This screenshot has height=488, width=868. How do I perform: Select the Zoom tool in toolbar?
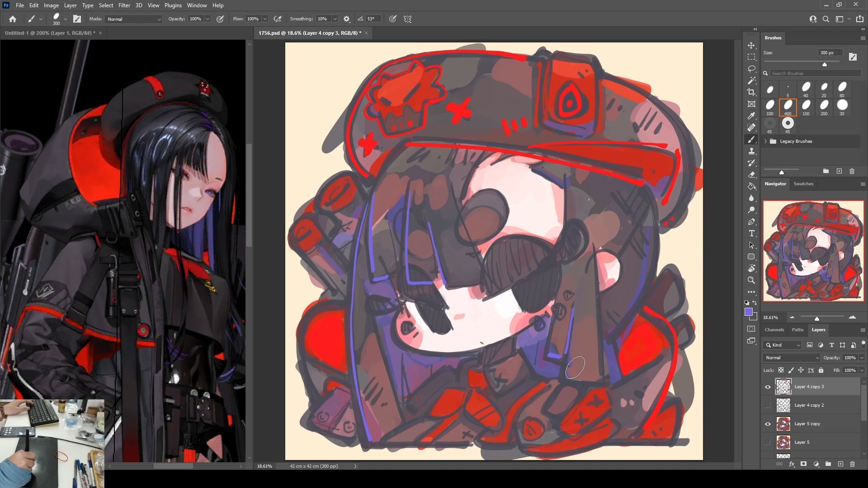[751, 280]
